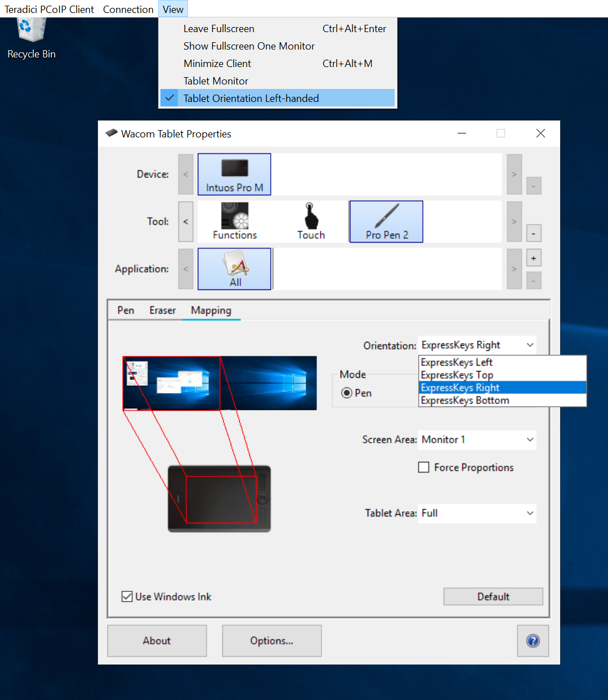This screenshot has width=608, height=700.
Task: Switch to the Pen tab
Action: [x=126, y=310]
